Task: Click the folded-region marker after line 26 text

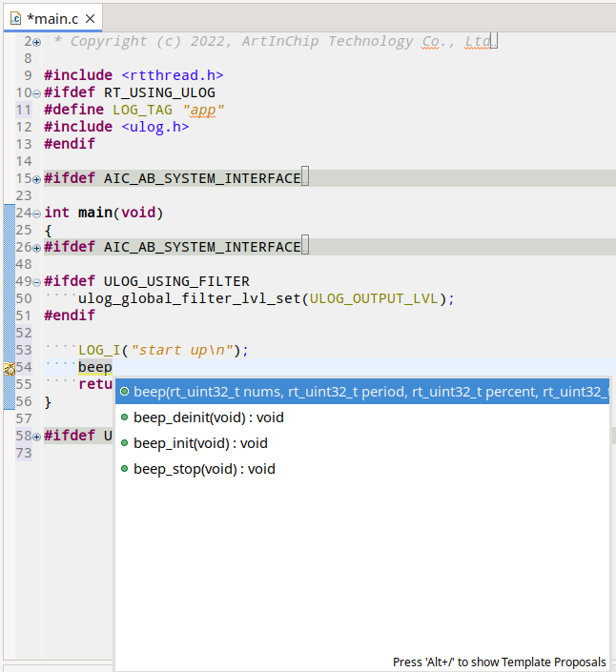Action: 305,245
